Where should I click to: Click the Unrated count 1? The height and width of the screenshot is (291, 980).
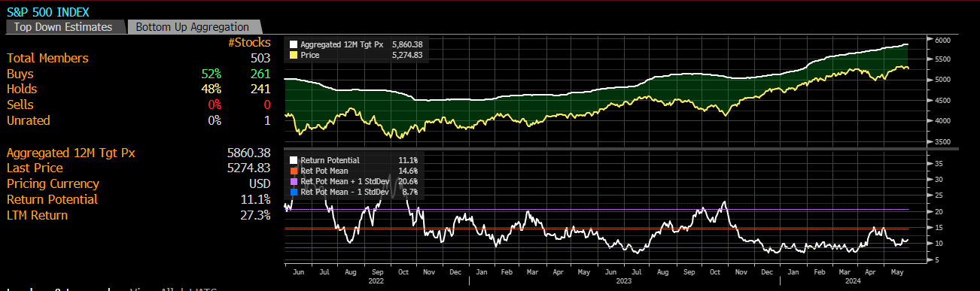(267, 120)
